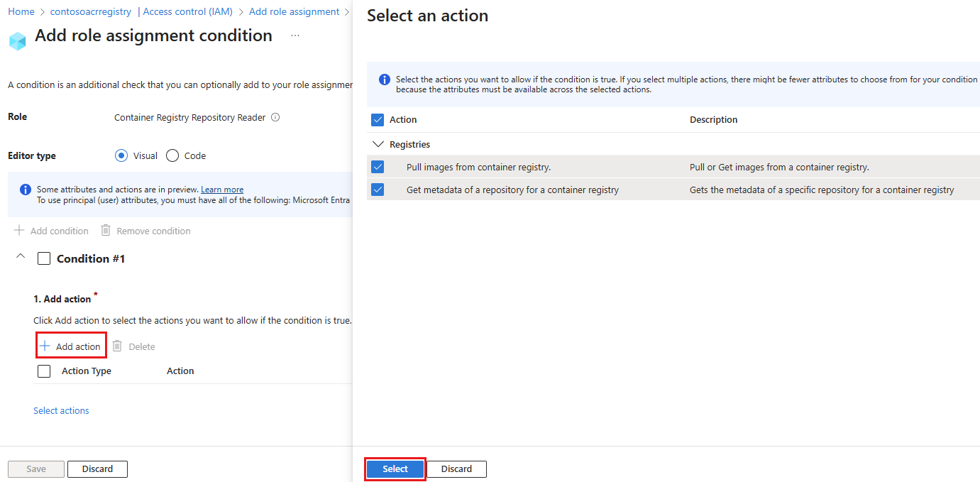980x482 pixels.
Task: Toggle the select-all Action header checkbox
Action: (x=378, y=120)
